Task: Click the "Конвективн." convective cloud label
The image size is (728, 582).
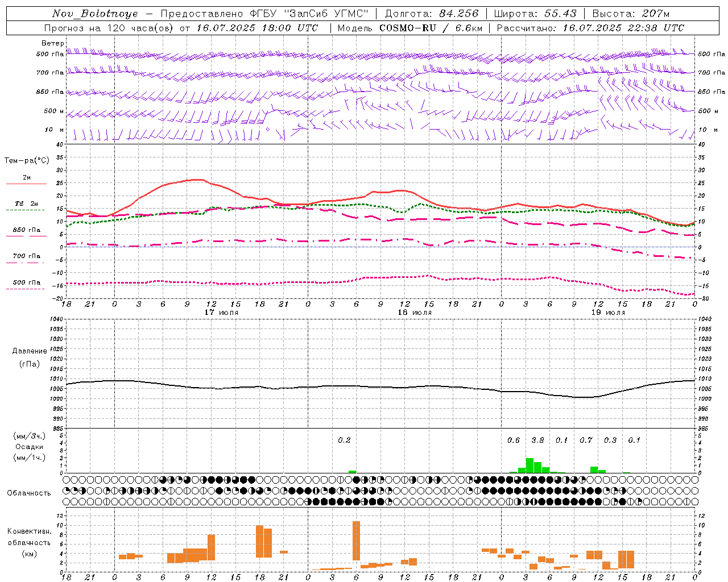Action: click(30, 531)
